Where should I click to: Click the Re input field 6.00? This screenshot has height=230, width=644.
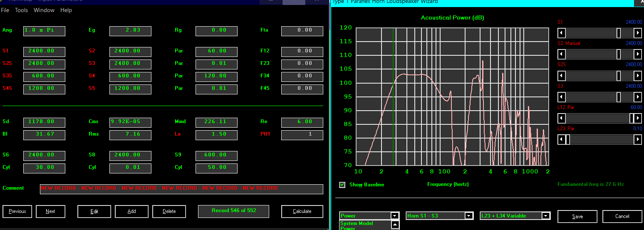tap(302, 122)
